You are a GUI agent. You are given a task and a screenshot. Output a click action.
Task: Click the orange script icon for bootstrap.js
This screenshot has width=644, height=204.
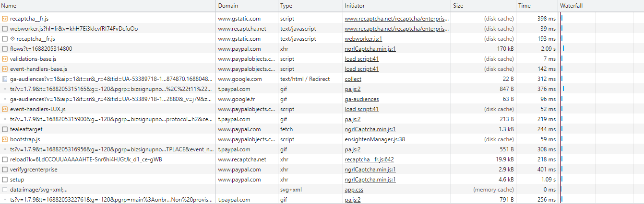[x=5, y=139]
